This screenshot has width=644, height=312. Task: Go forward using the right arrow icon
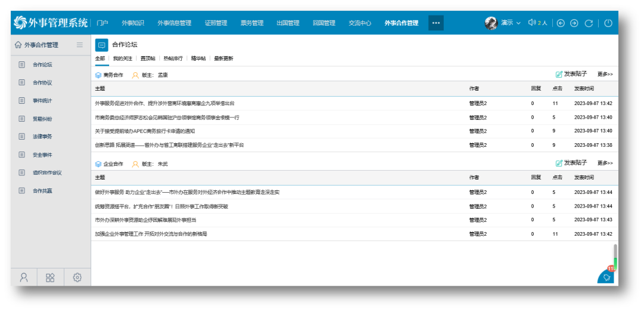coord(574,23)
